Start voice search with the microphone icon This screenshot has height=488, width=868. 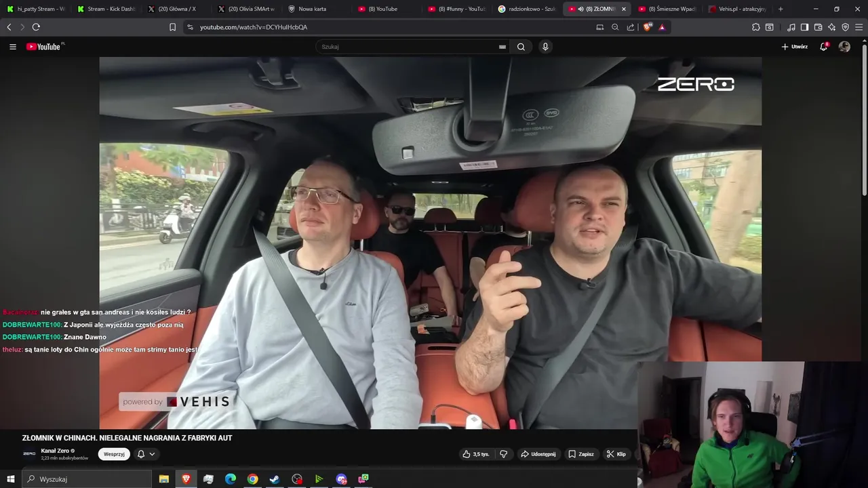545,47
